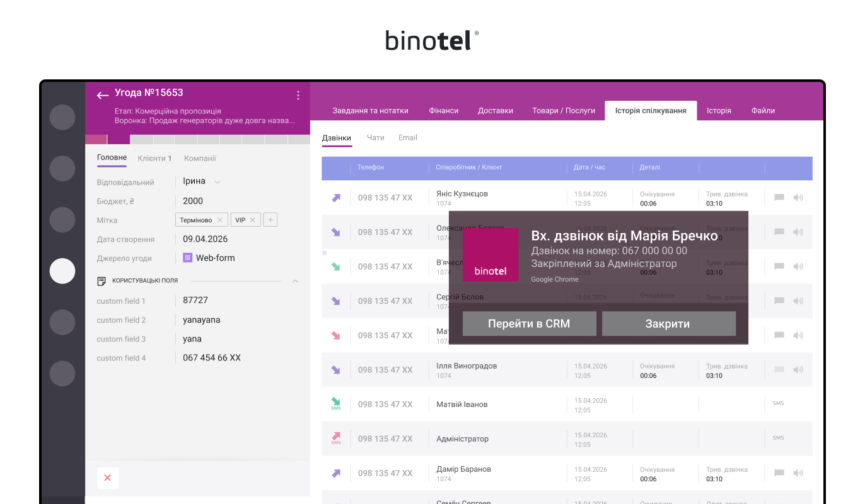Click the deal stage progress bar
865x504 pixels.
(198, 139)
